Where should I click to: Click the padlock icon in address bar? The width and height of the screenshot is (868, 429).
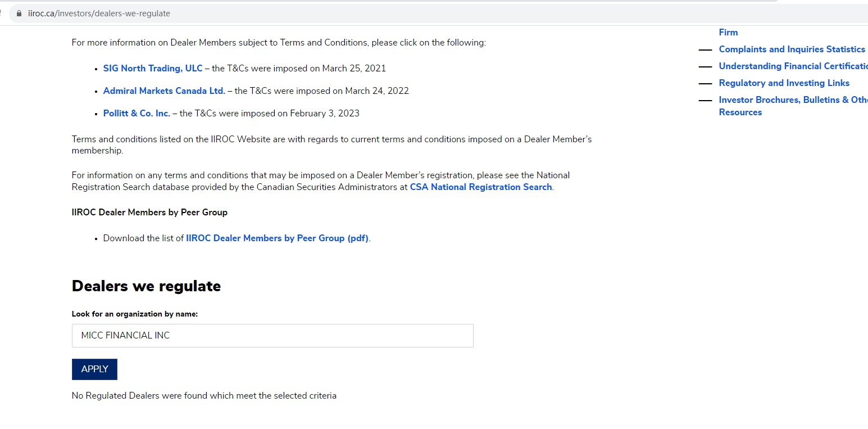(19, 13)
